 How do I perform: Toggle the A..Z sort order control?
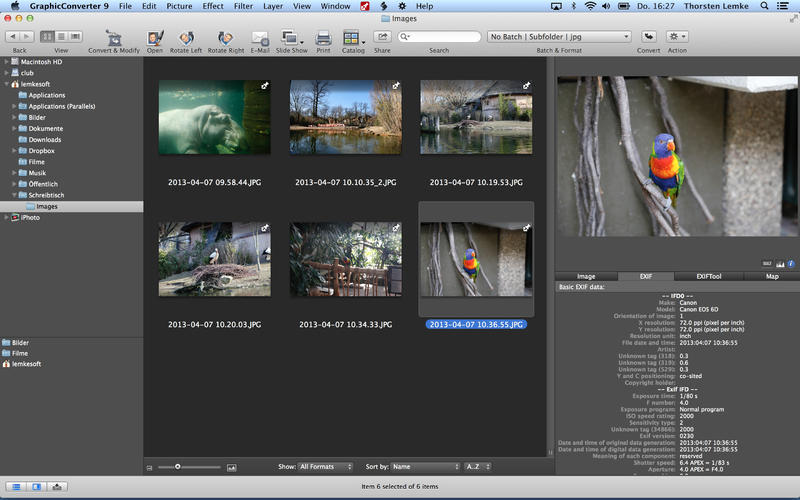(x=477, y=467)
